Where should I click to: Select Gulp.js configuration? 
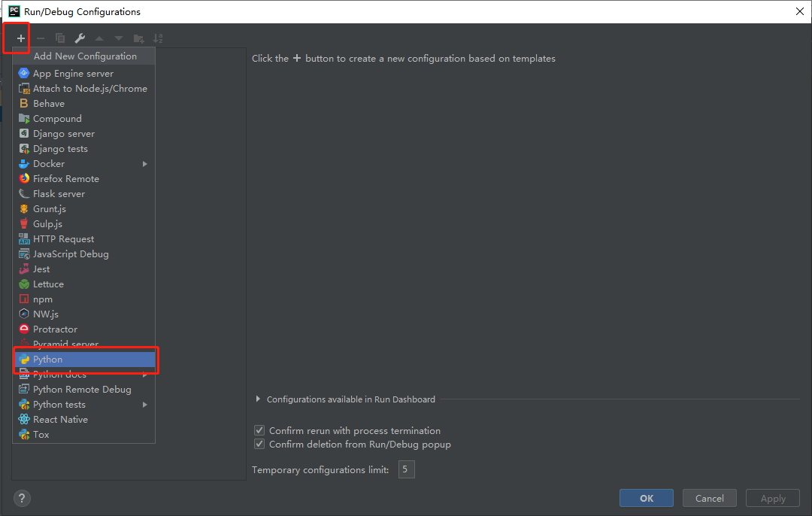[x=84, y=224]
